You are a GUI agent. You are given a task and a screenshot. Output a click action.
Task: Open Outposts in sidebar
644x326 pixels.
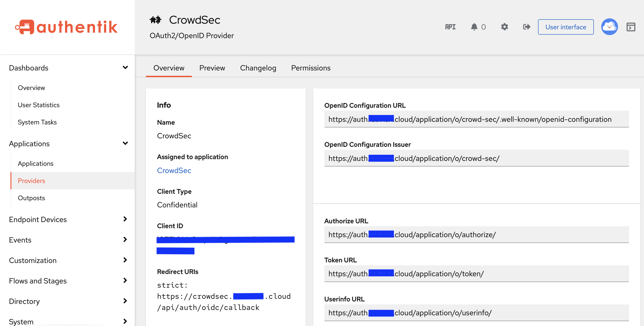pos(32,198)
